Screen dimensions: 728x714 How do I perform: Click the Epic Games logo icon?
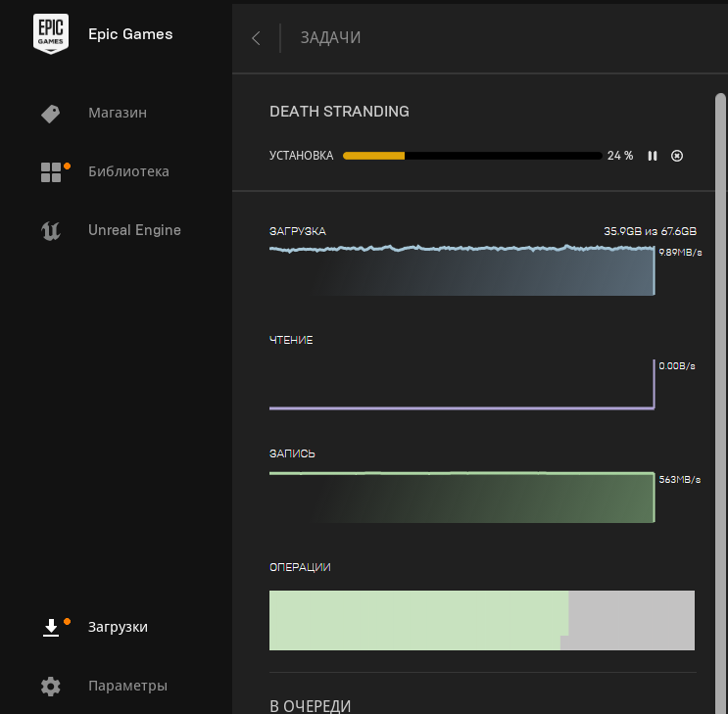51,33
